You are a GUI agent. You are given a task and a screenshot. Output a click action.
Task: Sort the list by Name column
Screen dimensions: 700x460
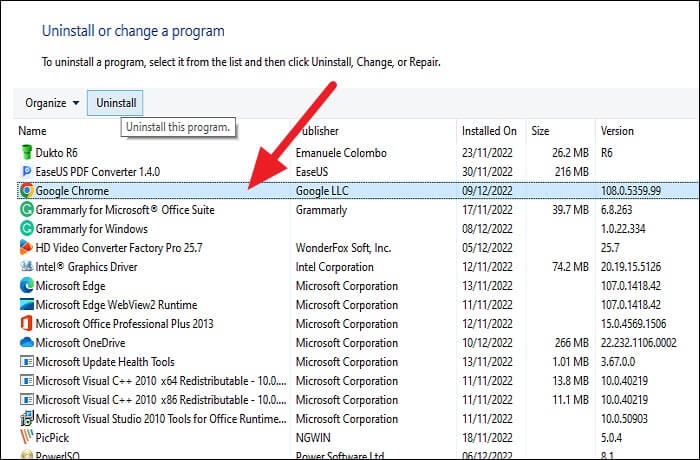pyautogui.click(x=33, y=131)
